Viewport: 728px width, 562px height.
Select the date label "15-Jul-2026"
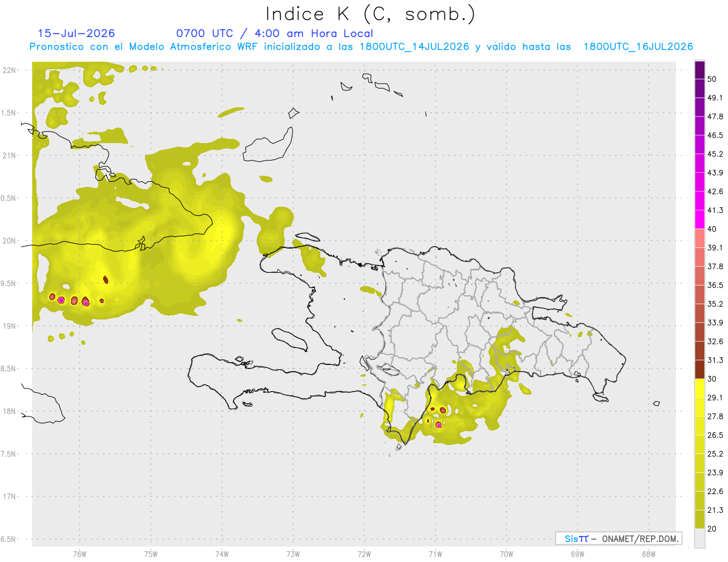[76, 33]
